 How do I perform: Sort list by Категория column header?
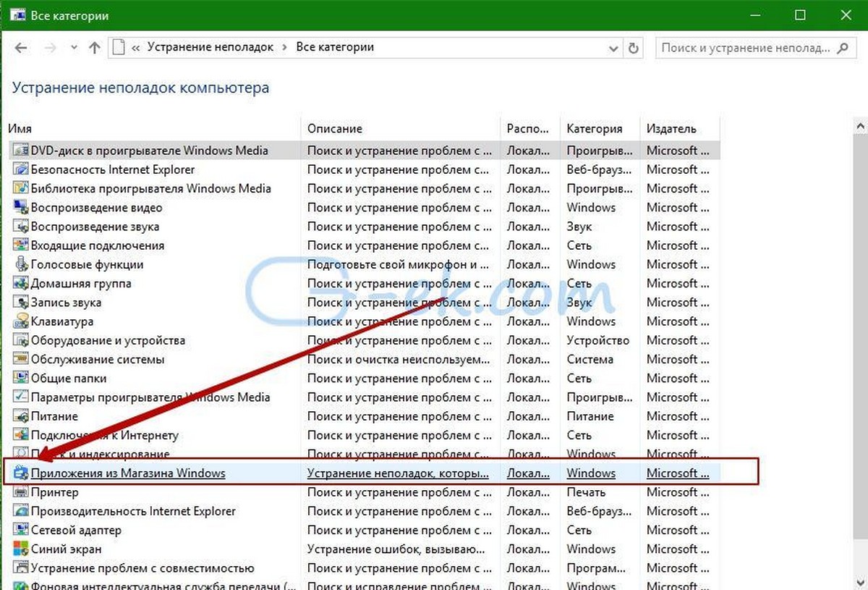point(594,129)
